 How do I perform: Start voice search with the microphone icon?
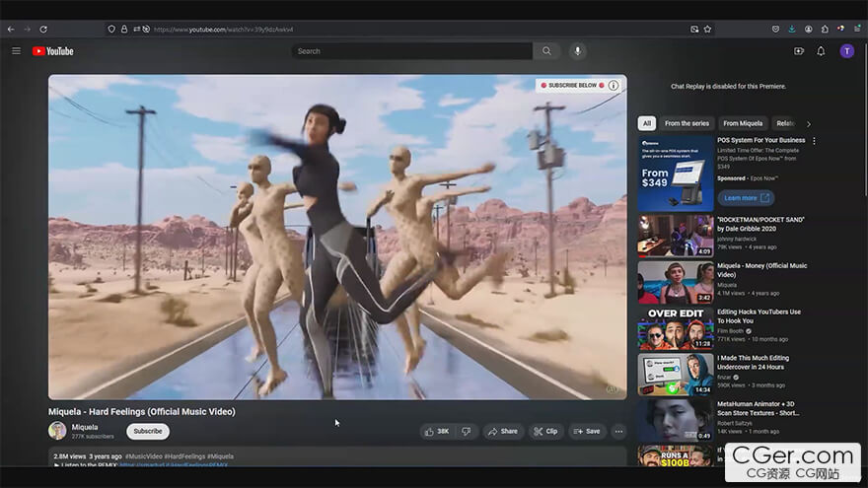(x=578, y=51)
